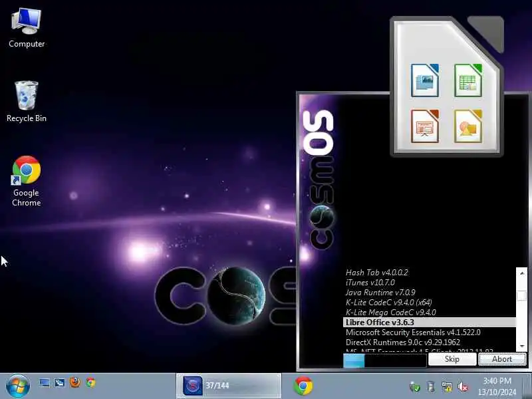Click the install list scrollbar thumb
This screenshot has height=399, width=532.
tap(522, 296)
